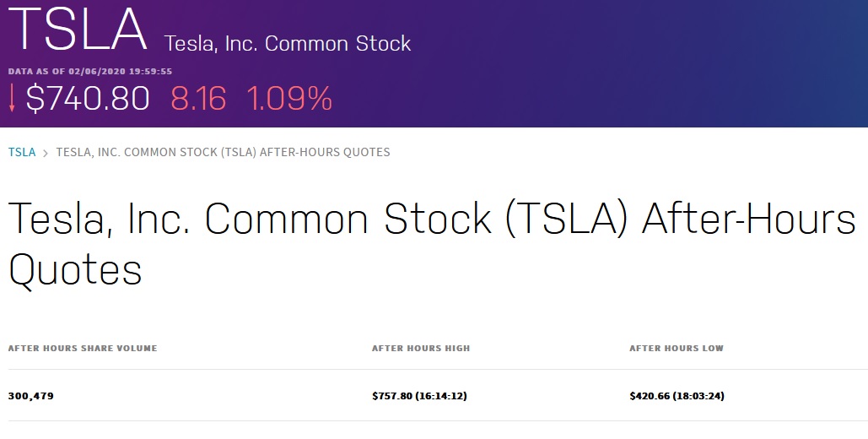
Task: Click the $757.80 after-hours high price
Action: (392, 395)
